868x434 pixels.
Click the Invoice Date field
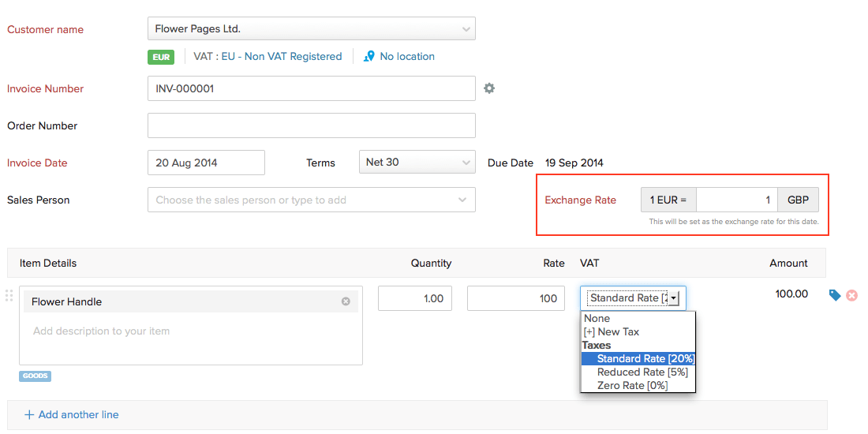[206, 163]
